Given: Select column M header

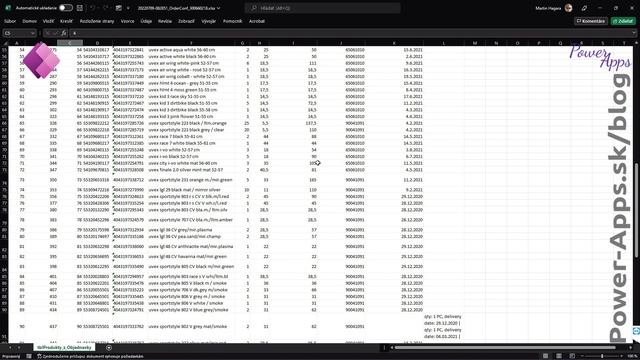Looking at the screenshot, I should pyautogui.click(x=475, y=43).
